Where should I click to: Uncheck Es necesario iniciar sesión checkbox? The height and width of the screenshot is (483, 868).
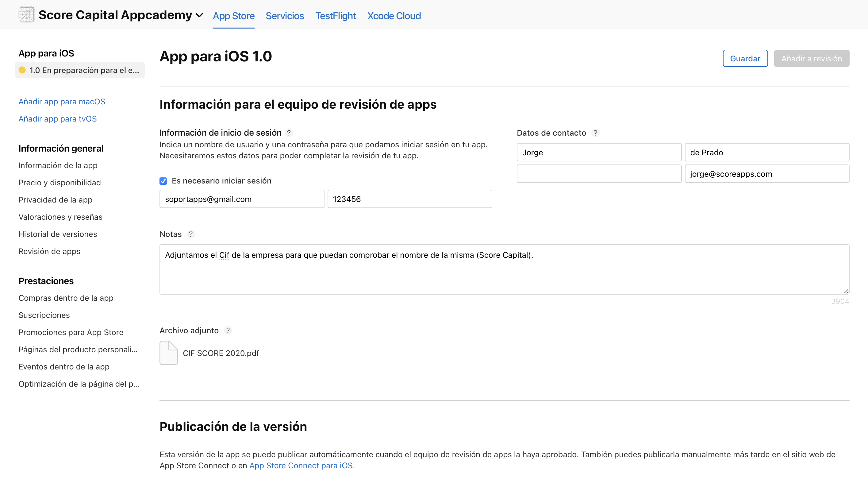click(163, 181)
